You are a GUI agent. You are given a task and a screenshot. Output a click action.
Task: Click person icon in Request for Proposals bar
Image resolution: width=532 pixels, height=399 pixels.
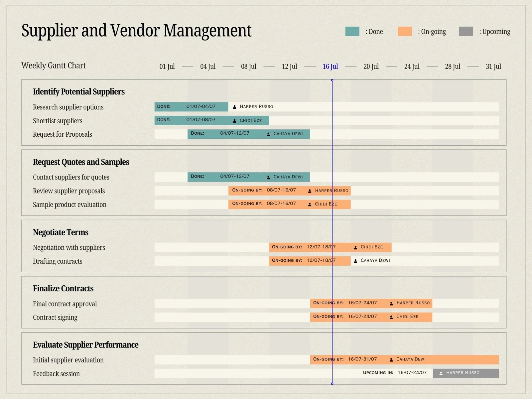click(x=268, y=134)
